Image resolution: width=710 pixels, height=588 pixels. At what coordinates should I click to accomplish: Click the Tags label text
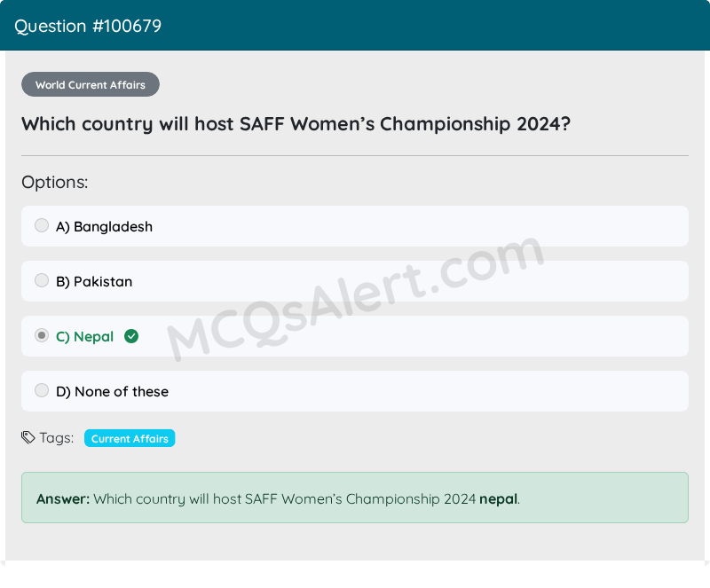point(57,438)
